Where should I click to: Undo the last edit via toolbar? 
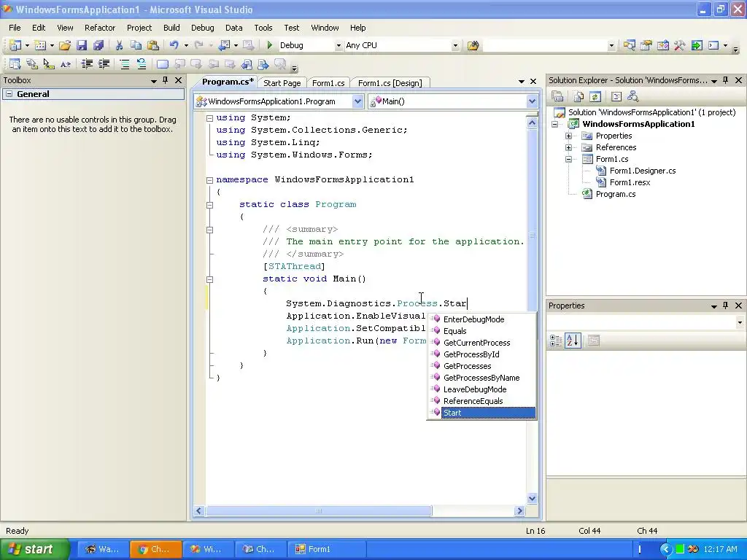[174, 45]
